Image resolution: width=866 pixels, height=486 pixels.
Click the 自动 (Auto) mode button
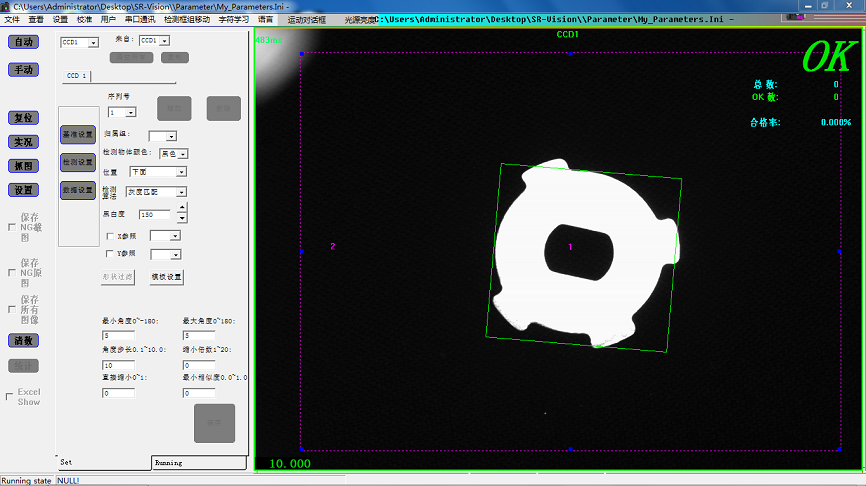[x=22, y=42]
